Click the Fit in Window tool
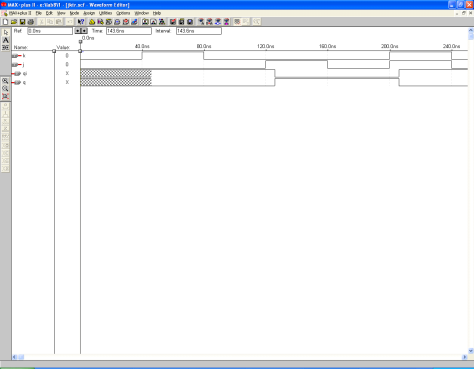 [x=5, y=96]
